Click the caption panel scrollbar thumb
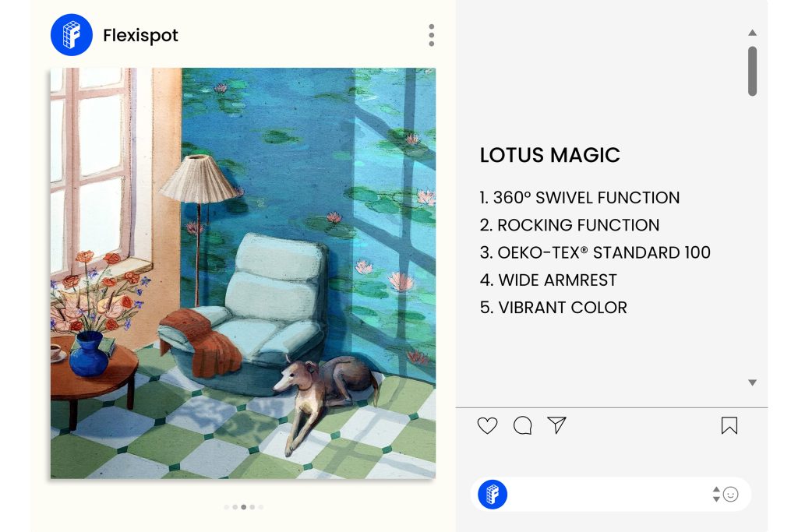The width and height of the screenshot is (798, 532). (x=752, y=71)
